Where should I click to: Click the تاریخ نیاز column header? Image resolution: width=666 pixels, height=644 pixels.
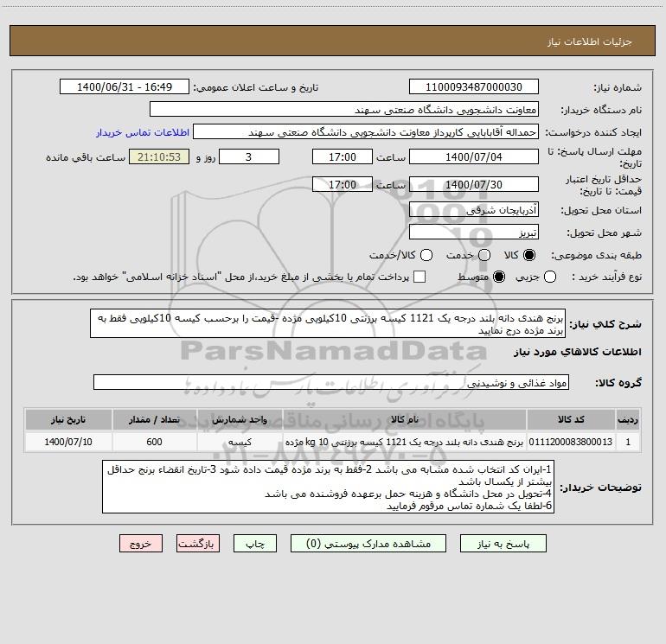68,419
